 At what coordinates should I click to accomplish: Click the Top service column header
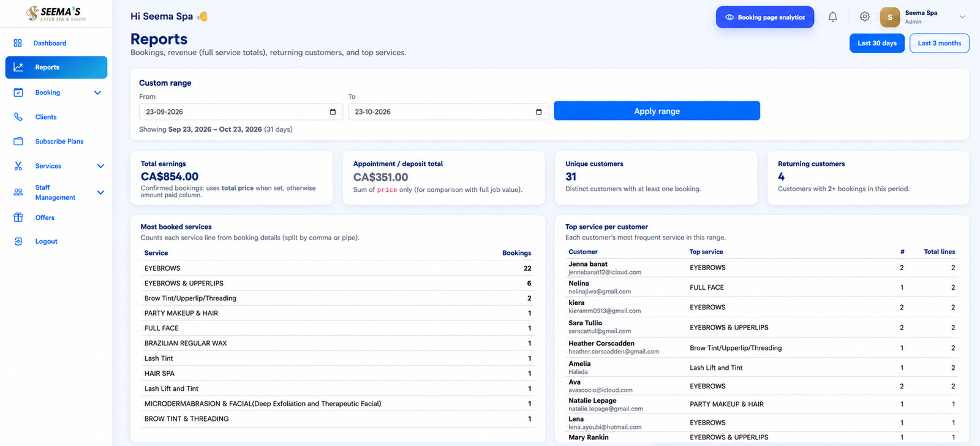[706, 252]
